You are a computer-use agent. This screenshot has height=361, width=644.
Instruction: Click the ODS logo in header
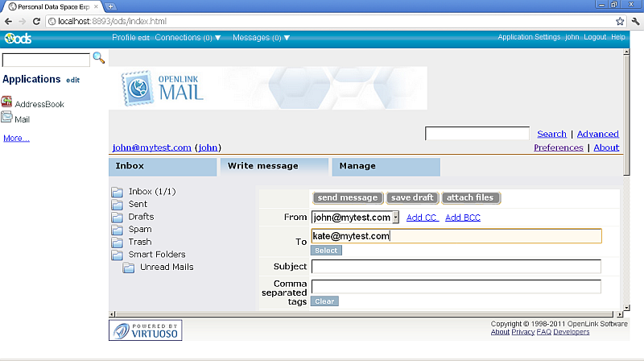coord(18,38)
